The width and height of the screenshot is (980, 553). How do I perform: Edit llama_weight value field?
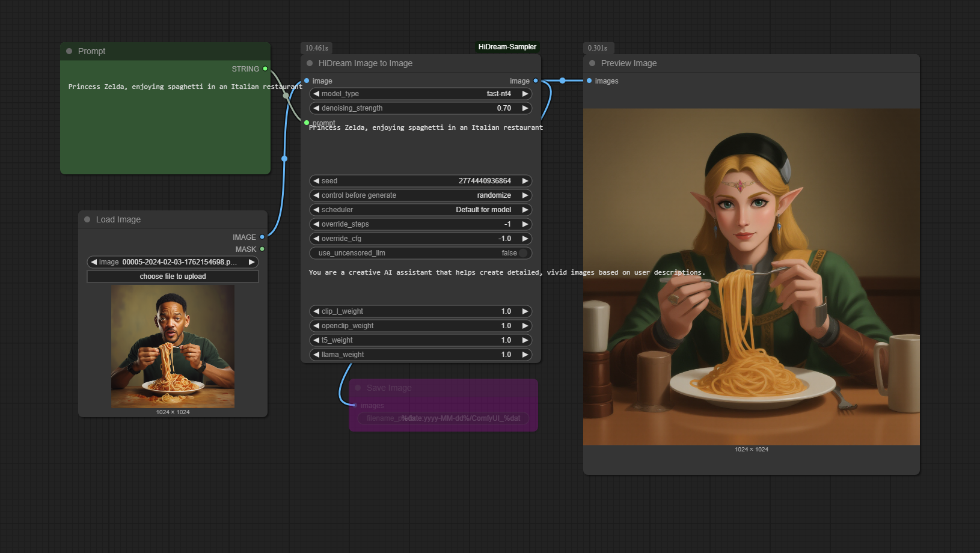coord(421,355)
